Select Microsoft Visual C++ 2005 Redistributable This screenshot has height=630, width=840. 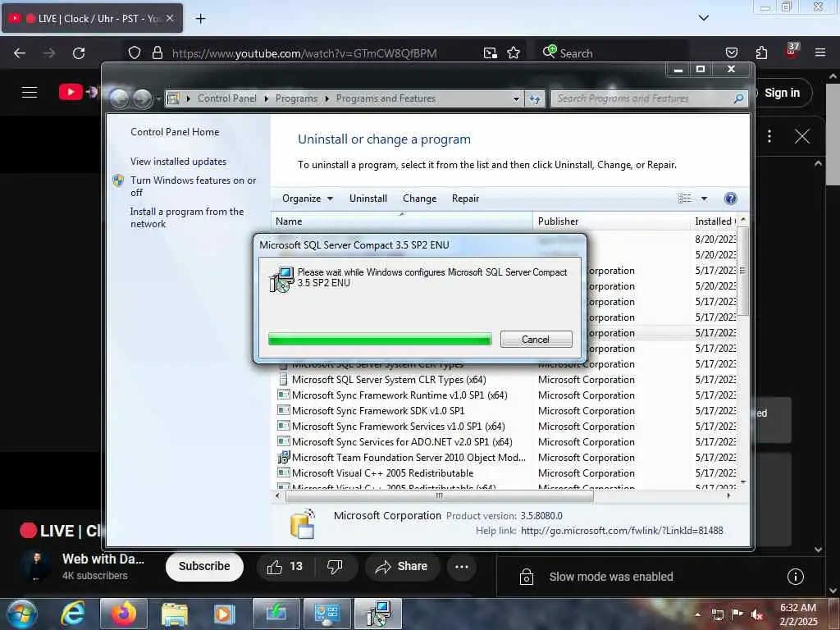pyautogui.click(x=382, y=472)
